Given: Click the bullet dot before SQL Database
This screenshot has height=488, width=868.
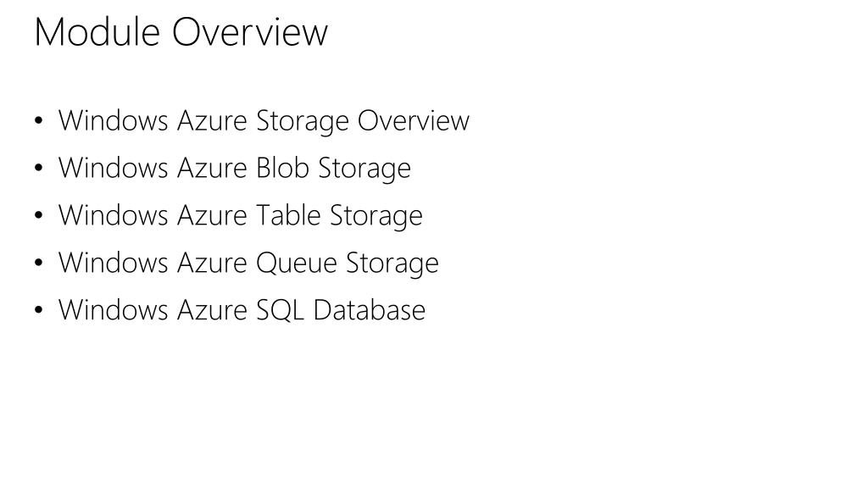Looking at the screenshot, I should click(40, 312).
